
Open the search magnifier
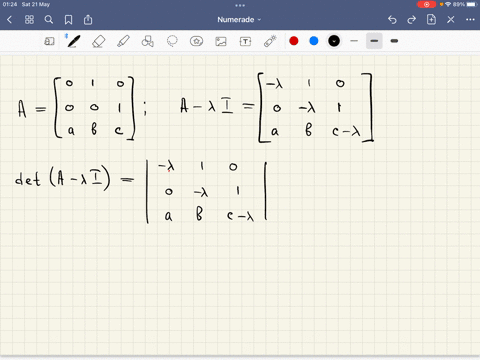(x=49, y=20)
